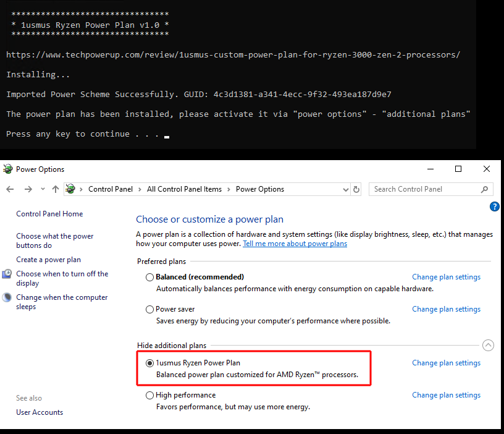The image size is (504, 434).
Task: Click Hide additional plans label
Action: tap(172, 346)
